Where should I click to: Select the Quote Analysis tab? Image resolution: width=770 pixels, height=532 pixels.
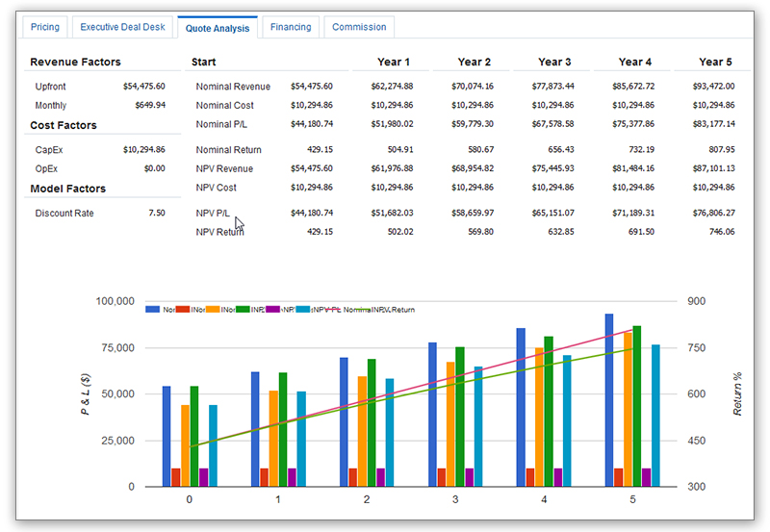(218, 28)
